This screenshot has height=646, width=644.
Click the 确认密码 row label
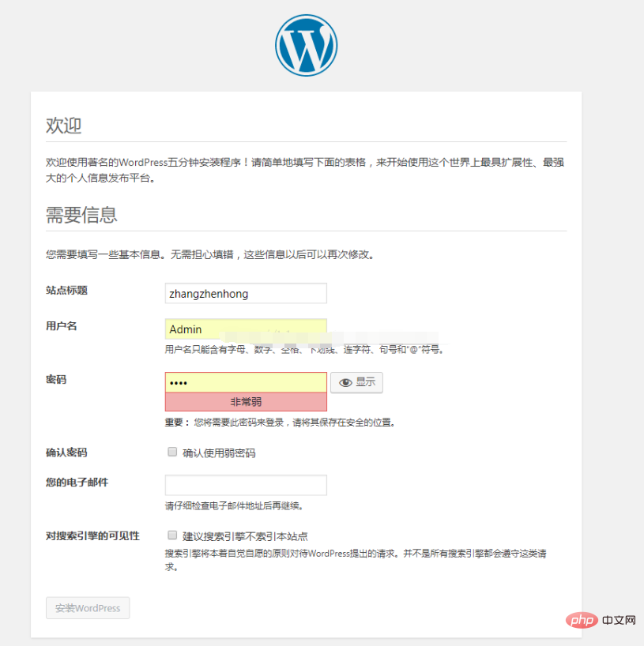66,453
